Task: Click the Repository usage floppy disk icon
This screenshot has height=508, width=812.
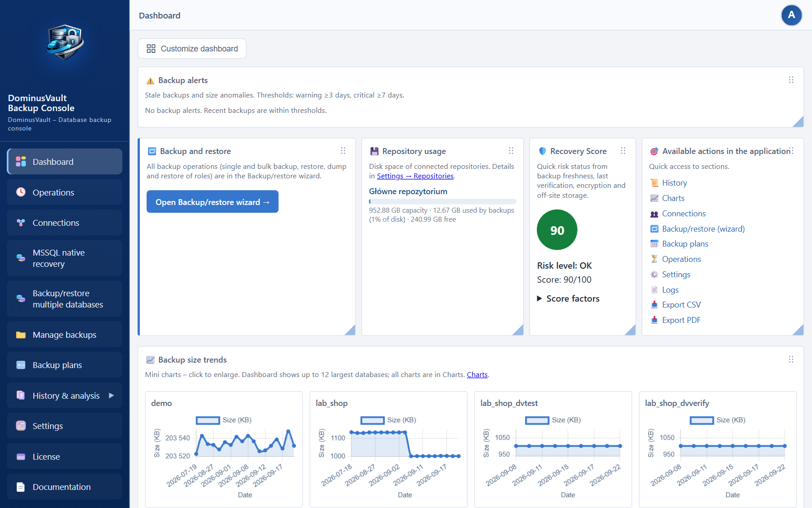Action: point(374,151)
